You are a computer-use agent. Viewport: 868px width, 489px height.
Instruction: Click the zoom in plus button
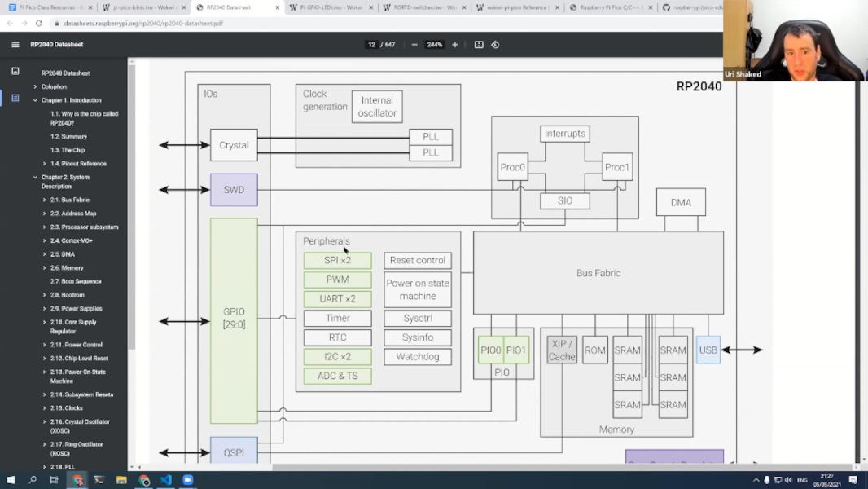pos(455,45)
